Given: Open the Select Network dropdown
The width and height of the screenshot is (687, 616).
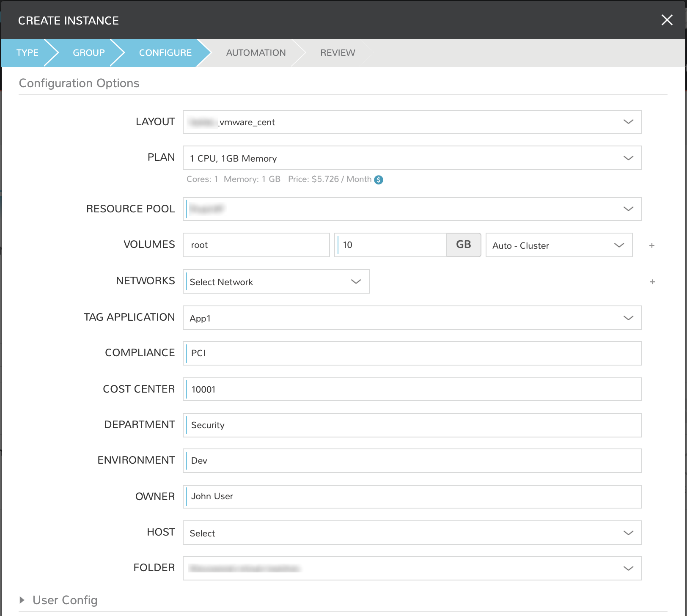Looking at the screenshot, I should [x=276, y=282].
